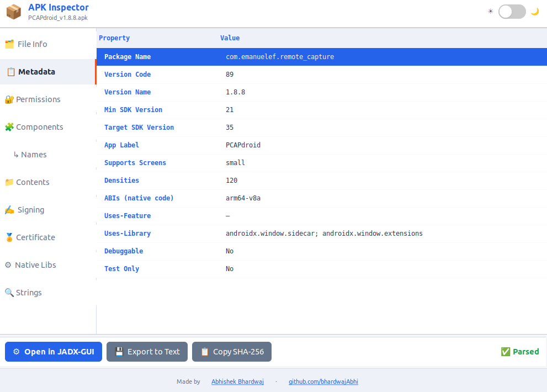This screenshot has height=392, width=547.
Task: Select the Version Code row
Action: (322, 75)
